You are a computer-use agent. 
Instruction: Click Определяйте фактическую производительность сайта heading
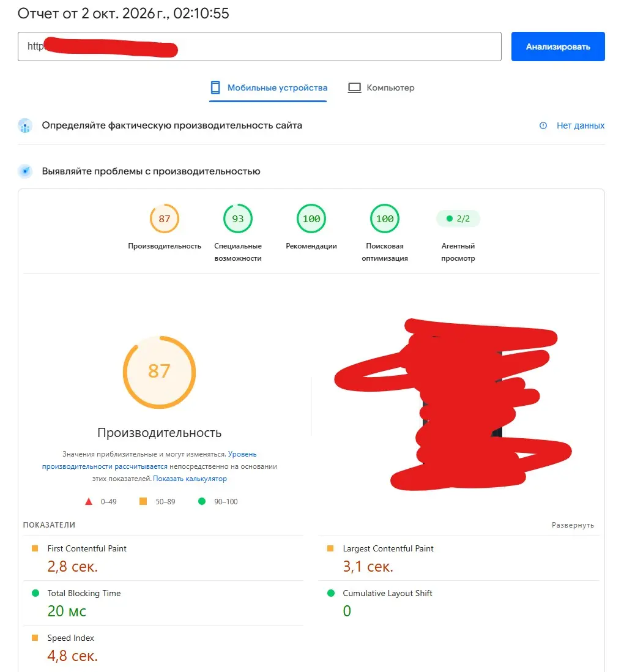click(172, 125)
